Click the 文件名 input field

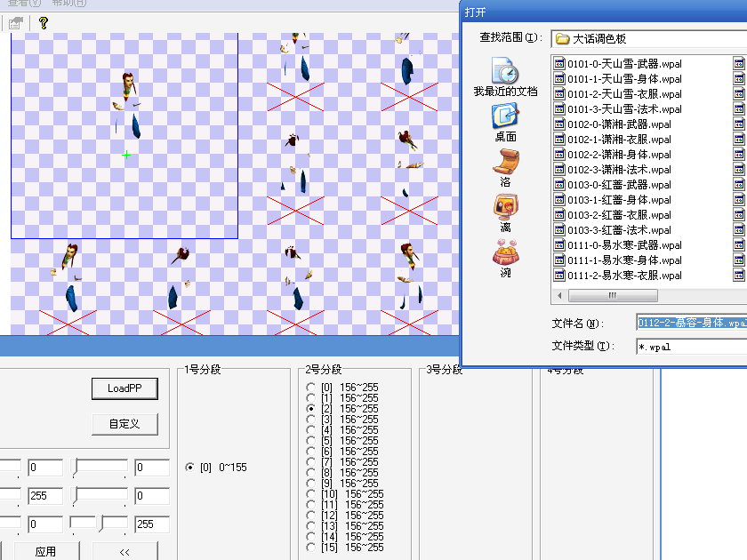(x=691, y=323)
